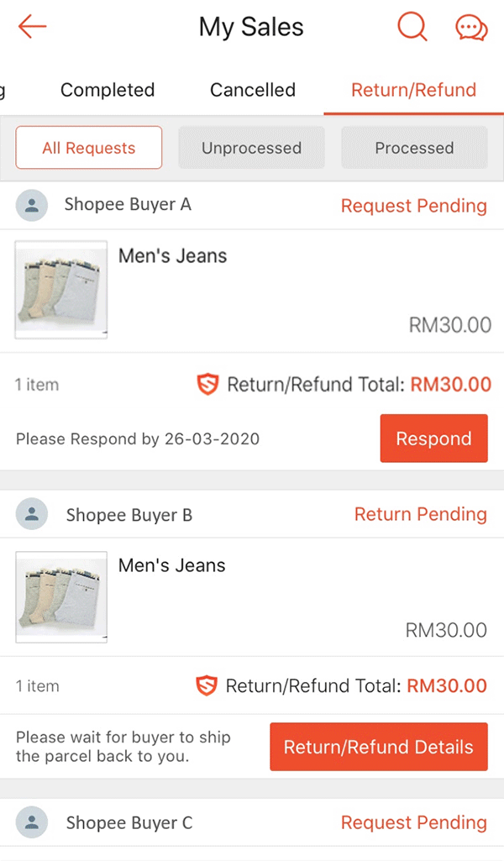Click Shopee Buyer B's avatar icon
504x861 pixels.
[32, 514]
